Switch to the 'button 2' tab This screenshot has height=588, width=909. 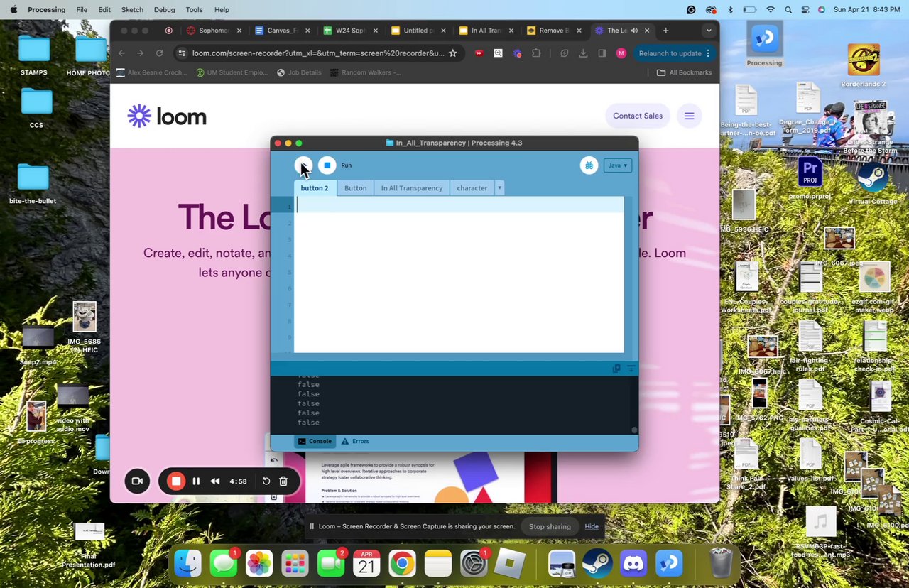coord(315,188)
